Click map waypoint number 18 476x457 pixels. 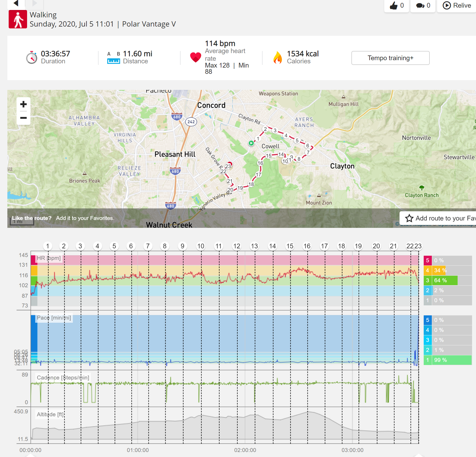[x=251, y=184]
